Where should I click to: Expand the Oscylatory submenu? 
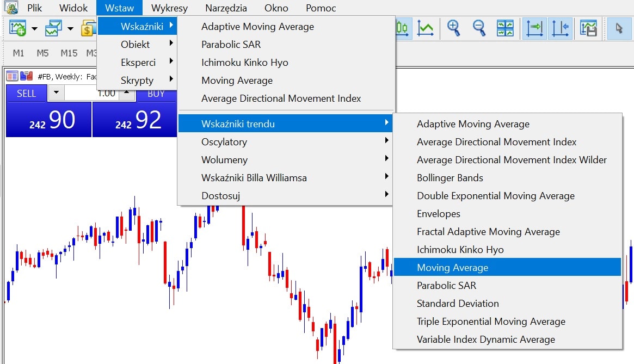[x=285, y=142]
